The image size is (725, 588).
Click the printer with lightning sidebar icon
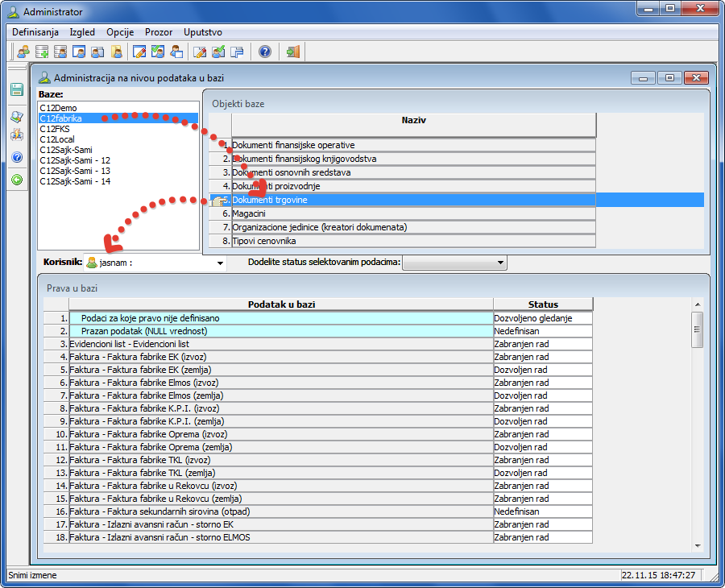click(x=17, y=135)
